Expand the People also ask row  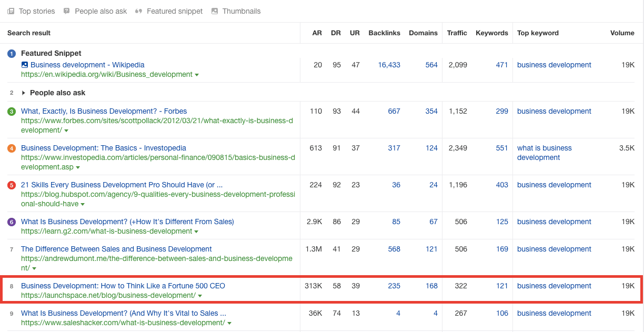[x=23, y=93]
